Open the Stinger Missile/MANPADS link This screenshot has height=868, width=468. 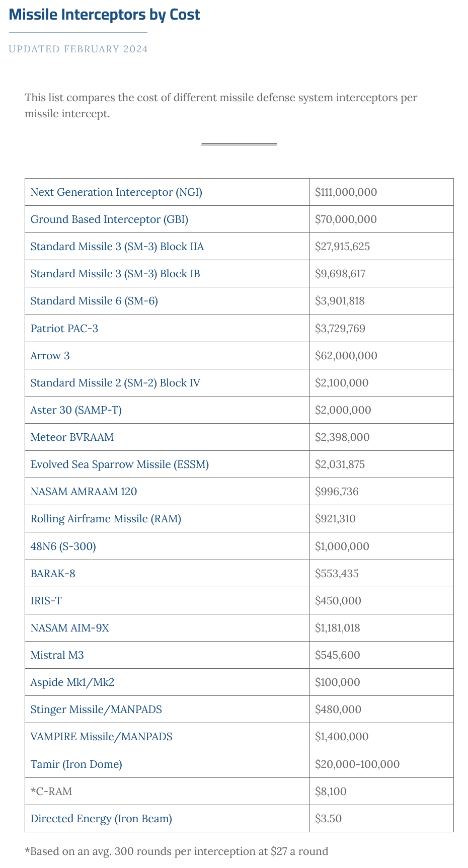(96, 709)
